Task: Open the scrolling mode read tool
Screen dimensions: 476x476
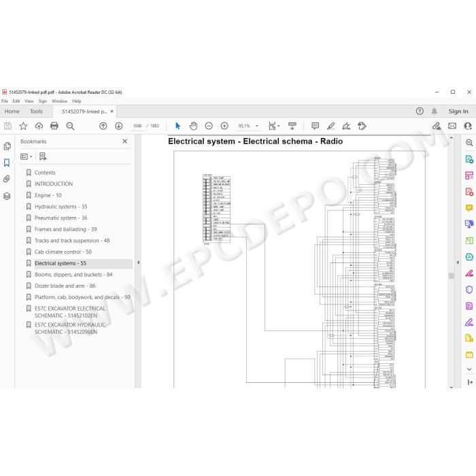Action: (x=292, y=126)
